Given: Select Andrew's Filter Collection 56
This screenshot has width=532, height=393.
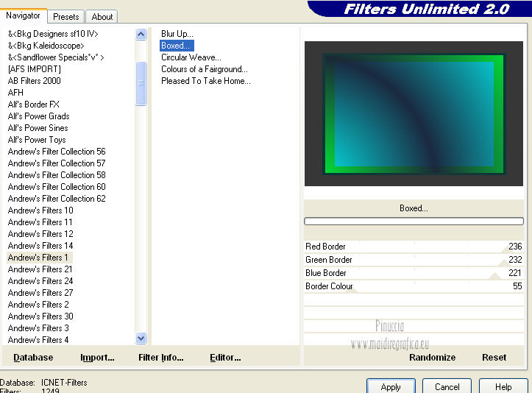Looking at the screenshot, I should [x=57, y=152].
